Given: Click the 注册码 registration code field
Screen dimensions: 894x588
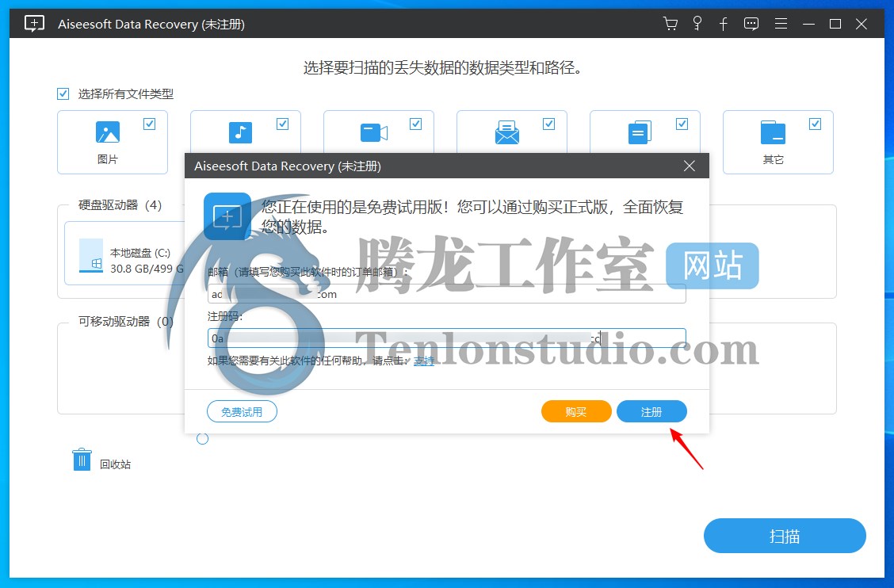Looking at the screenshot, I should [x=446, y=338].
